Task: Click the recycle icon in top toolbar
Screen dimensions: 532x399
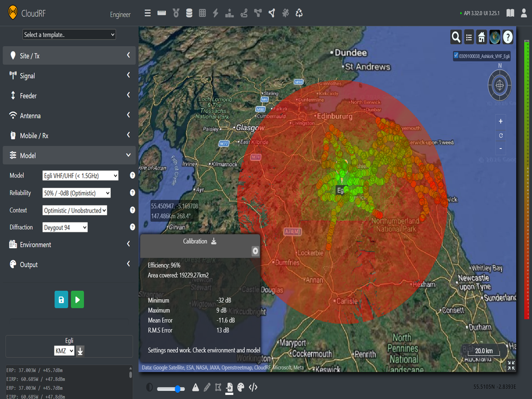Action: 299,13
